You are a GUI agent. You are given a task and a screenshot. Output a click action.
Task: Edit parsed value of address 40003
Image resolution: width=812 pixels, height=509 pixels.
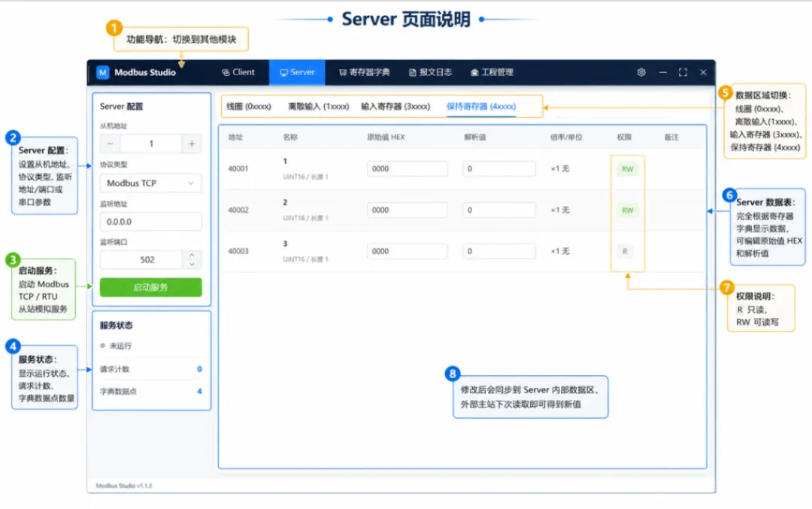[x=498, y=251]
